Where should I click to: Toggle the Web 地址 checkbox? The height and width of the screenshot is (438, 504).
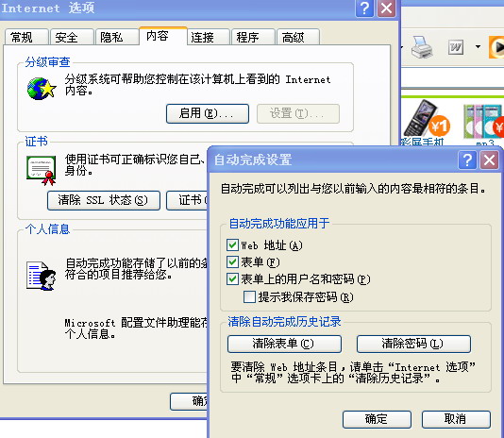click(x=232, y=245)
